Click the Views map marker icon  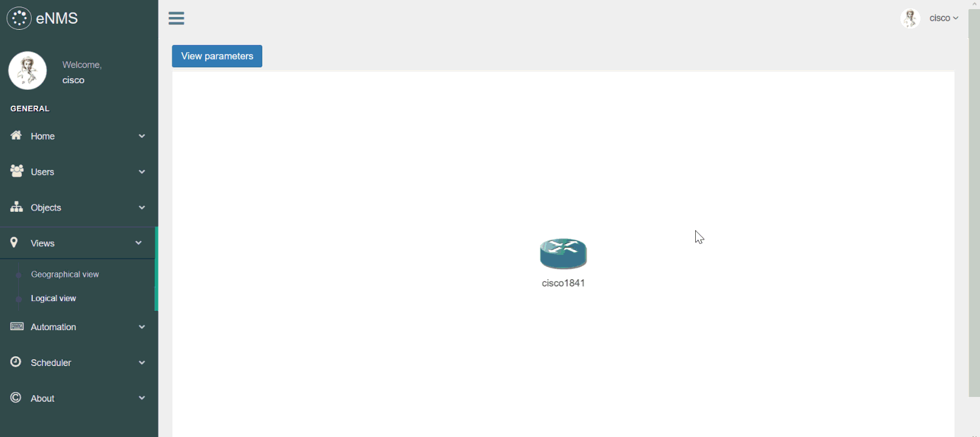(14, 243)
